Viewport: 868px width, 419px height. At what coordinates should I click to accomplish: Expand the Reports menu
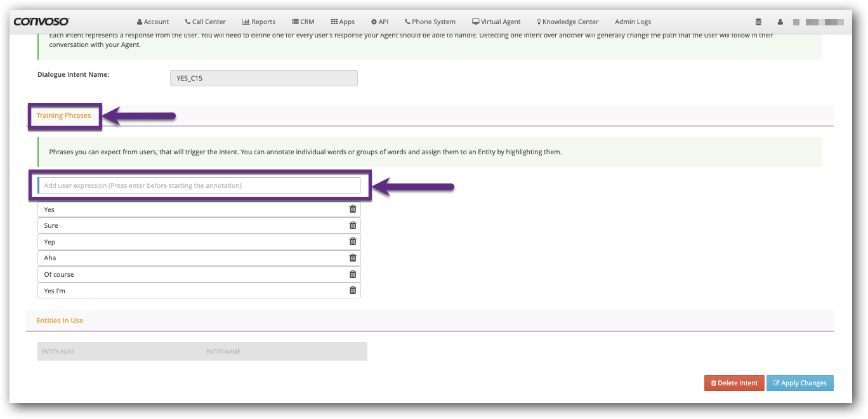[x=259, y=22]
